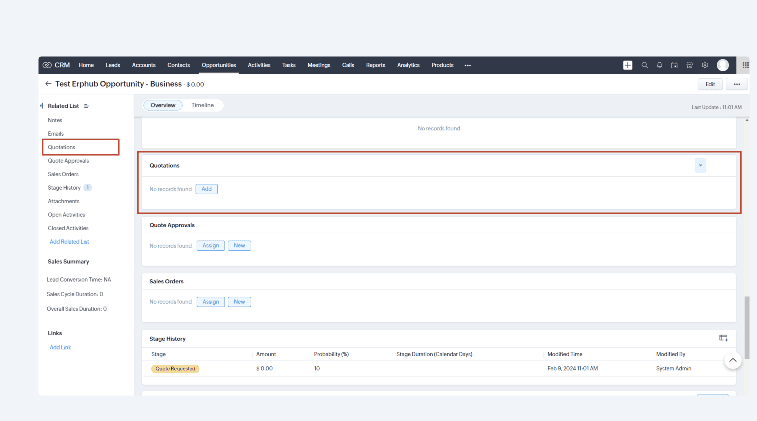This screenshot has width=757, height=421.
Task: Open the Accounts module
Action: point(143,65)
